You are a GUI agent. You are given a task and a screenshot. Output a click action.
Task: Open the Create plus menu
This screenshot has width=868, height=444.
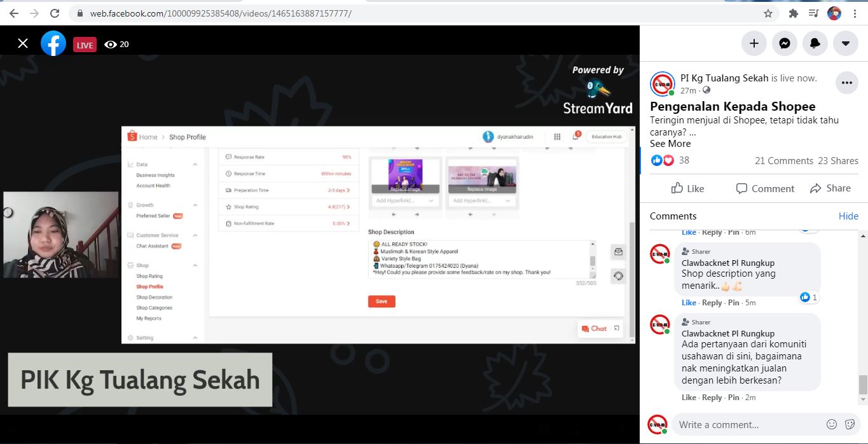(x=754, y=43)
